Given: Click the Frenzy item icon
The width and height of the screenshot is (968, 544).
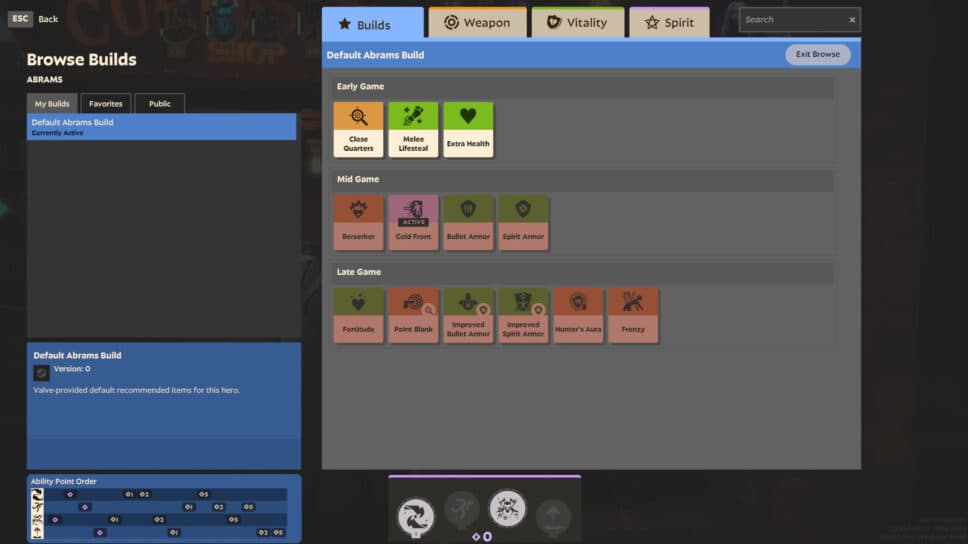Looking at the screenshot, I should [633, 315].
